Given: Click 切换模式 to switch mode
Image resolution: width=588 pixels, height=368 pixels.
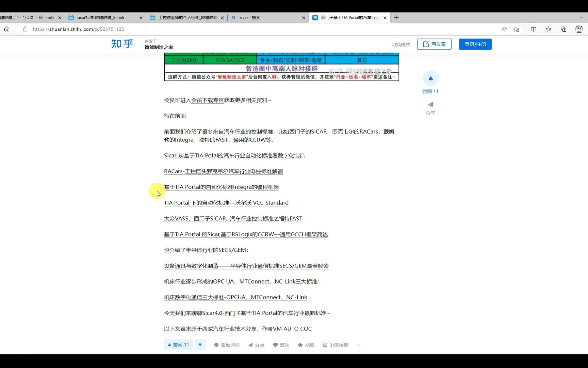Looking at the screenshot, I should (x=401, y=44).
